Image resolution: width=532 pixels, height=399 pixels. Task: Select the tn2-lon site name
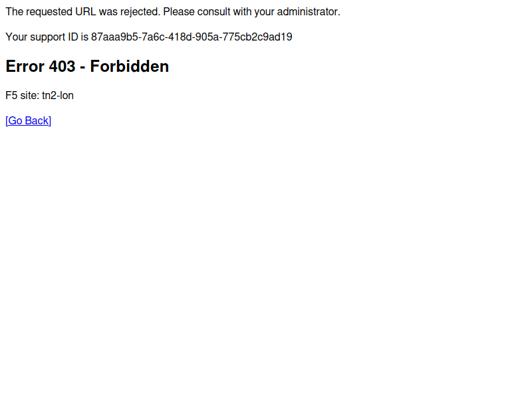(58, 95)
